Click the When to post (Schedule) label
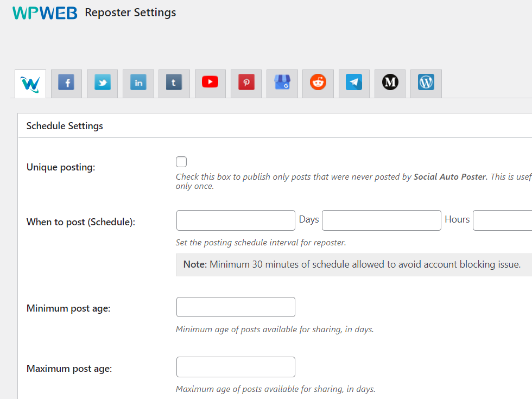 [81, 222]
